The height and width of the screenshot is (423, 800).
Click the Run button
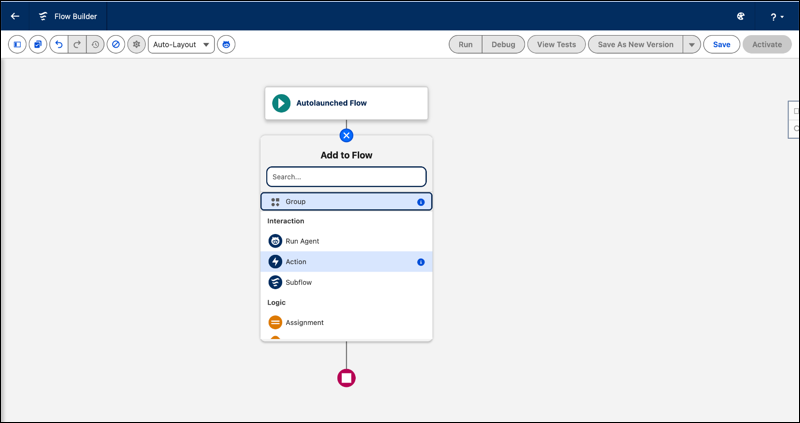(465, 44)
